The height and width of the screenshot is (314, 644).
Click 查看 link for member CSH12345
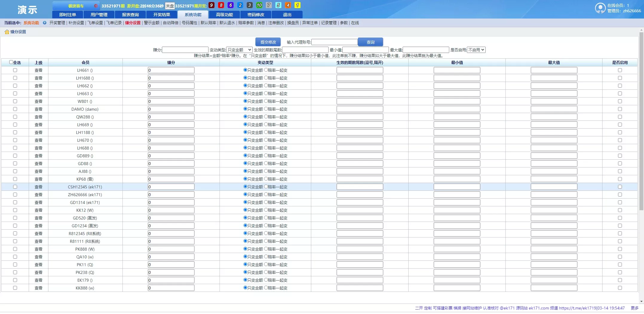click(39, 187)
